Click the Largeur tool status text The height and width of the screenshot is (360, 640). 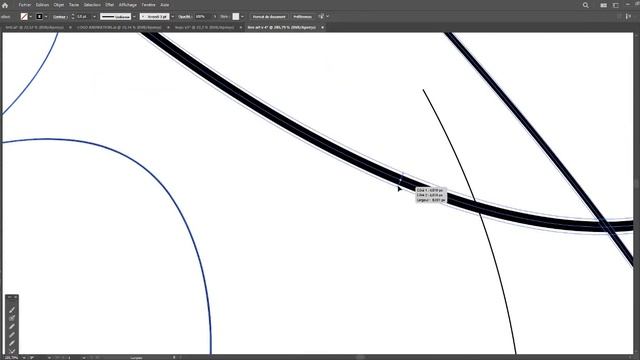pyautogui.click(x=136, y=358)
